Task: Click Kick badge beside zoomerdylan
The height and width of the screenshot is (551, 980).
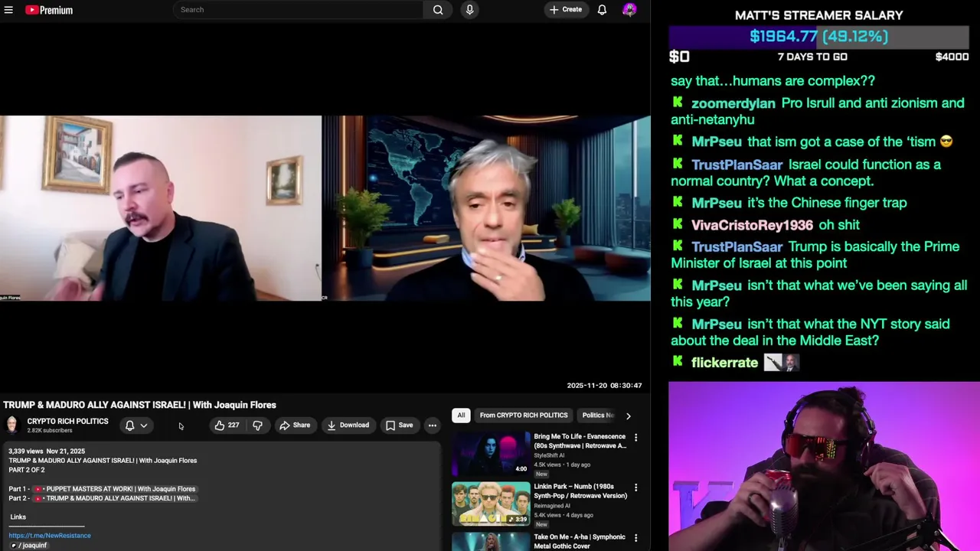Action: (x=678, y=103)
